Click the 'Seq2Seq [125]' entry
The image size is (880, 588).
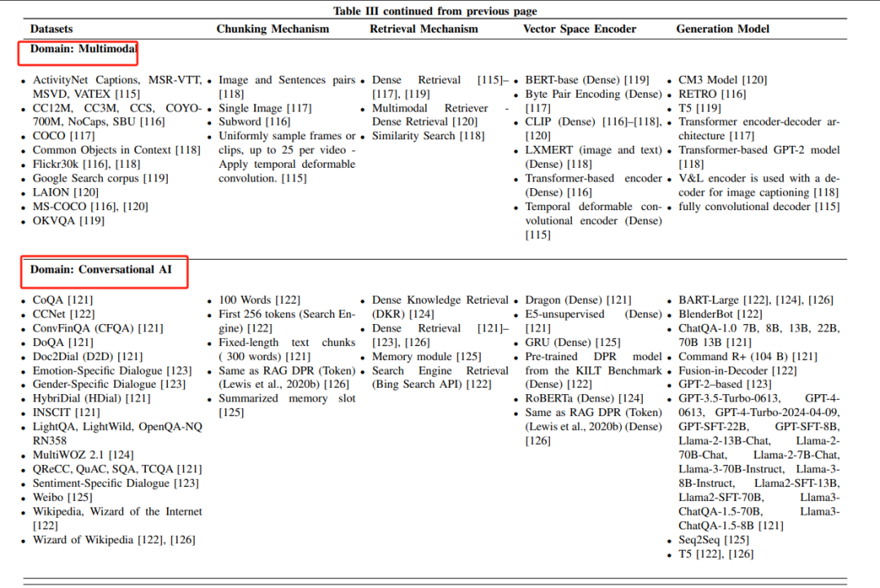713,540
